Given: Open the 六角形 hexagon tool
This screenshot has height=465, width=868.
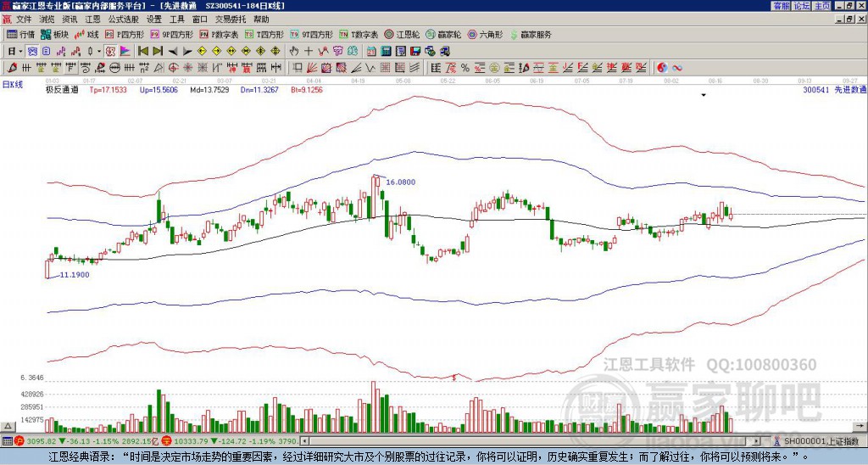Looking at the screenshot, I should pyautogui.click(x=486, y=34).
